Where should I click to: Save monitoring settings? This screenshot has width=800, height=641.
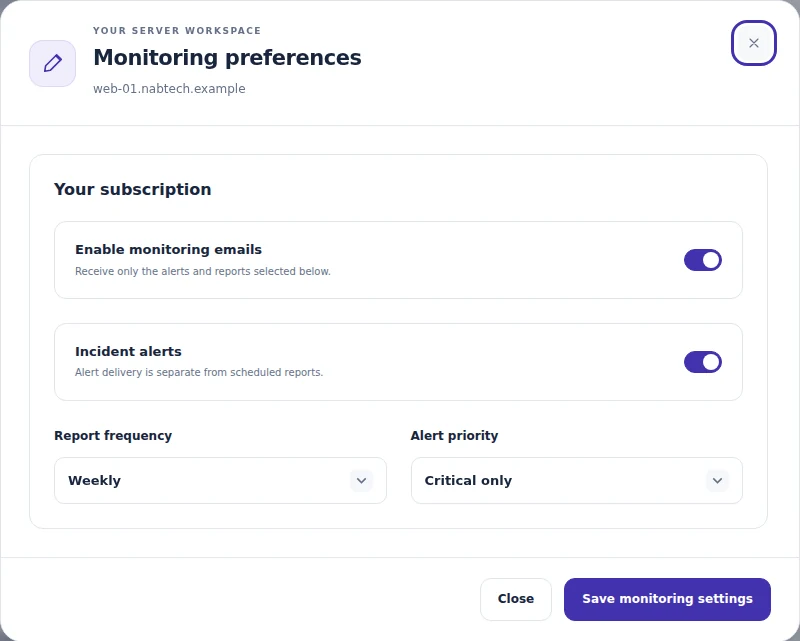[x=667, y=599]
